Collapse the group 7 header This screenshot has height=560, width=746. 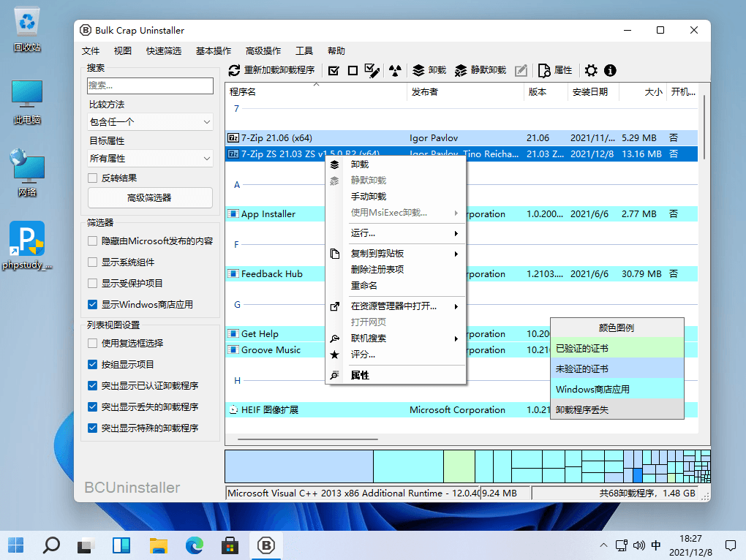(236, 109)
